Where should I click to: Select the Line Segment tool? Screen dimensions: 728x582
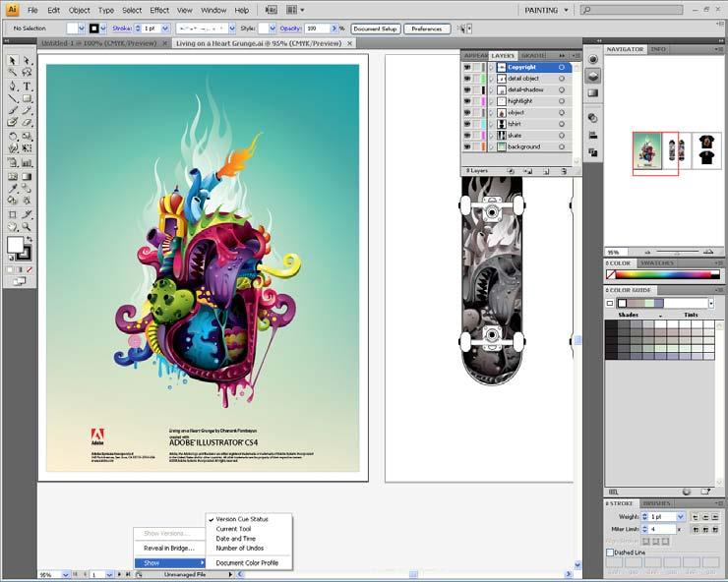[x=13, y=98]
